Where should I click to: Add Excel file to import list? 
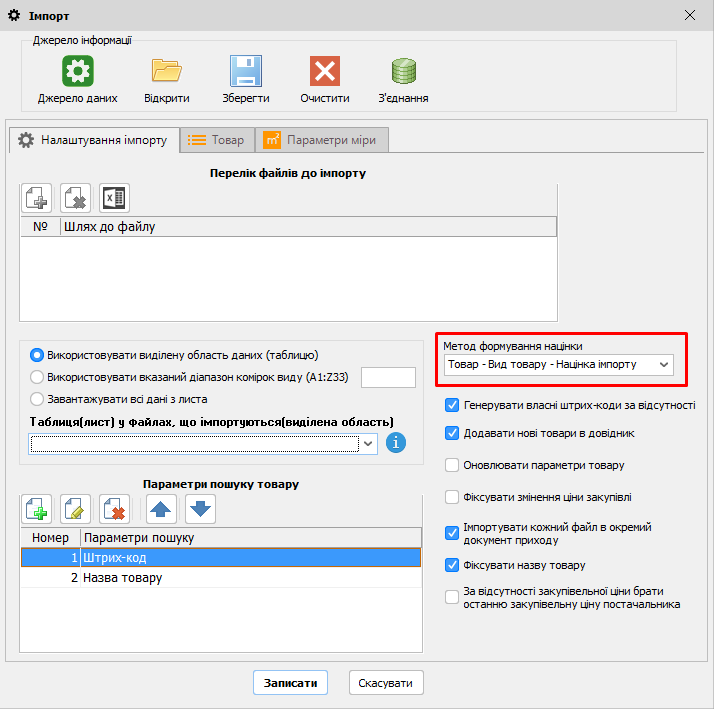click(x=114, y=197)
